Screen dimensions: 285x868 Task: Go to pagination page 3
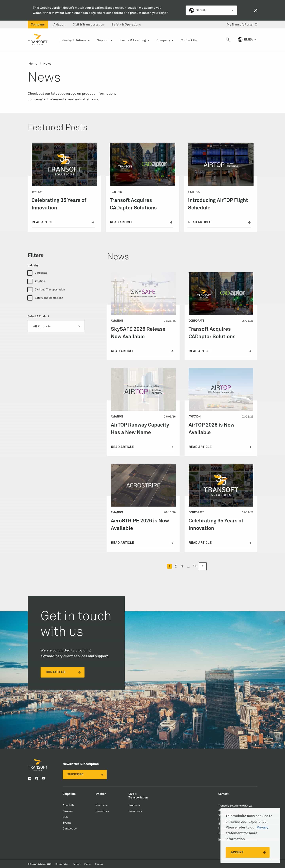click(182, 566)
